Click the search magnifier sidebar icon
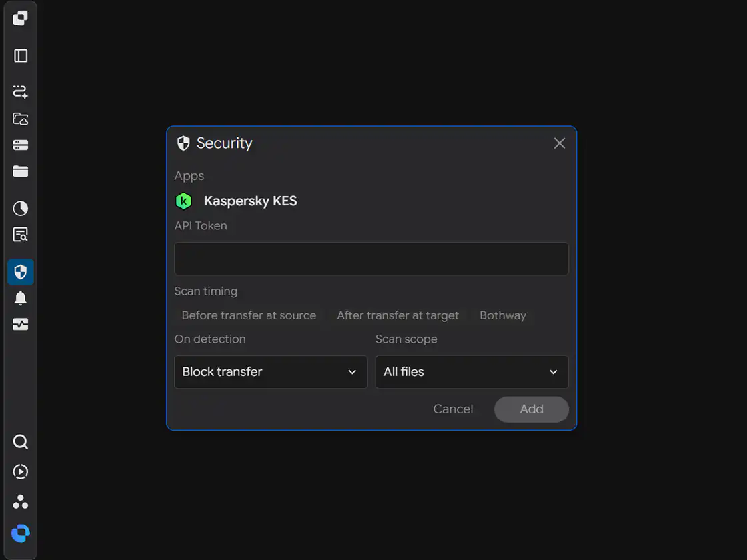This screenshot has width=747, height=560. 21,442
